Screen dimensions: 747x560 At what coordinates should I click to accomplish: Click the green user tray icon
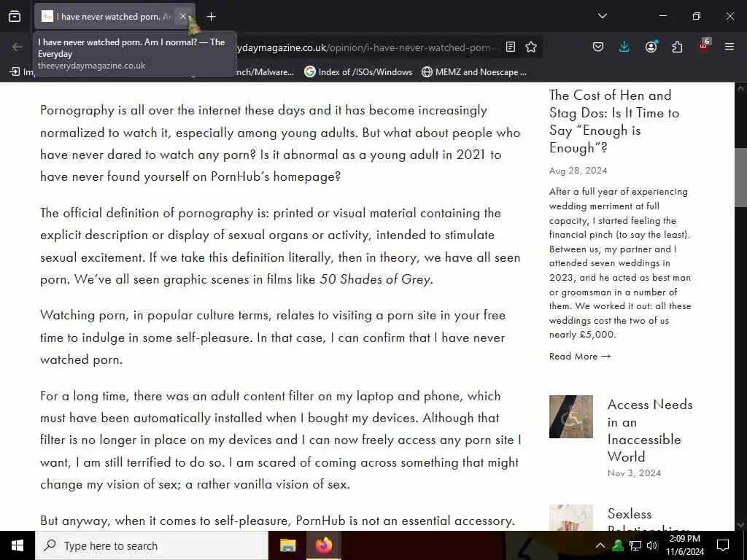(x=618, y=545)
